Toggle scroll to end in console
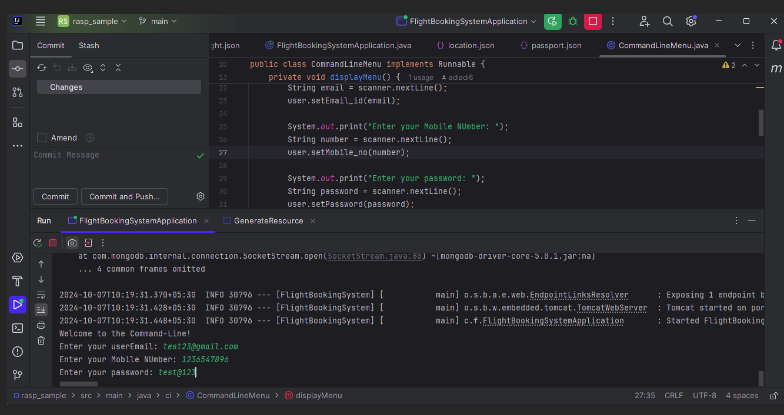The image size is (784, 415). (41, 310)
